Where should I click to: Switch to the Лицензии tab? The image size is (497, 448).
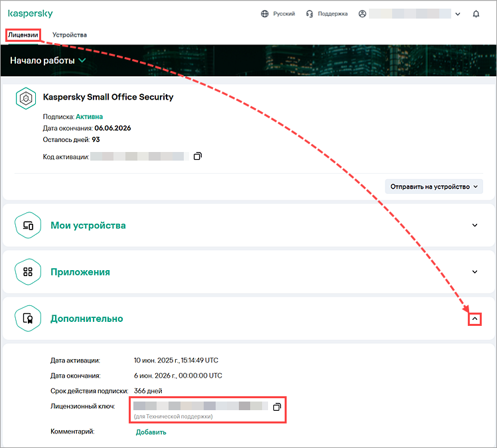[x=23, y=35]
